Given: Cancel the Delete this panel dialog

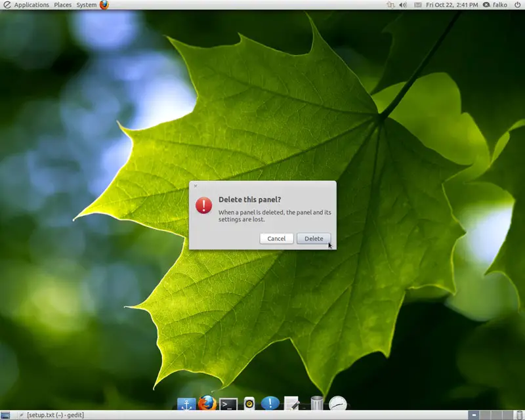Looking at the screenshot, I should [x=276, y=238].
